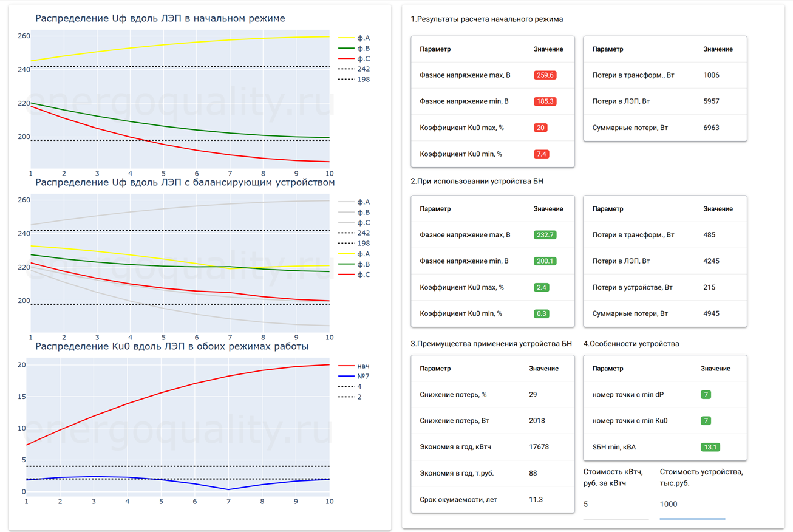The height and width of the screenshot is (532, 793).
Task: Click the 'Стоимость кВтч' input field
Action: click(x=616, y=505)
